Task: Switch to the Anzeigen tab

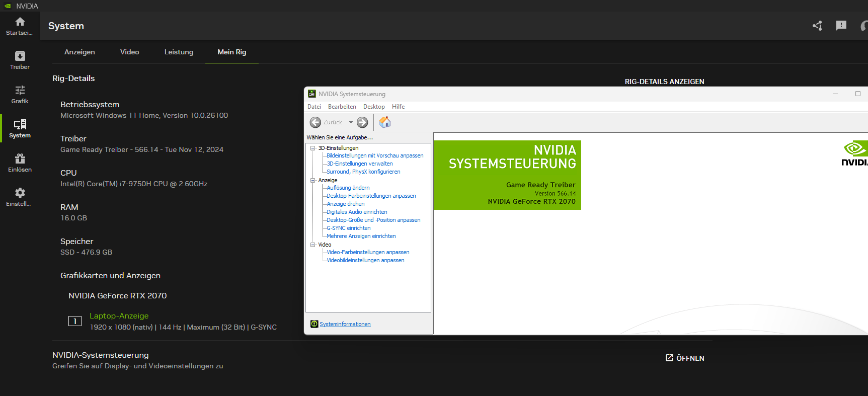Action: [80, 52]
